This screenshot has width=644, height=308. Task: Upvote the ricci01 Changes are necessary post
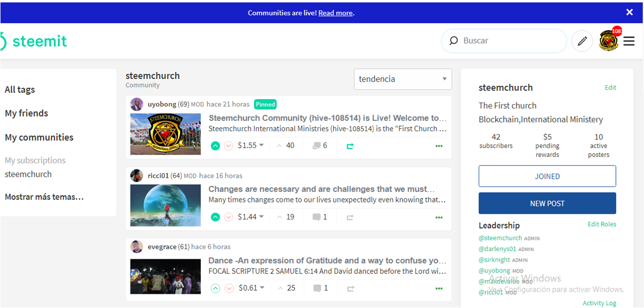point(215,217)
